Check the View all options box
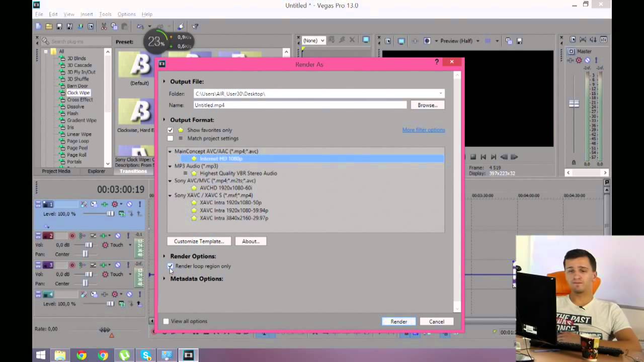 point(166,321)
